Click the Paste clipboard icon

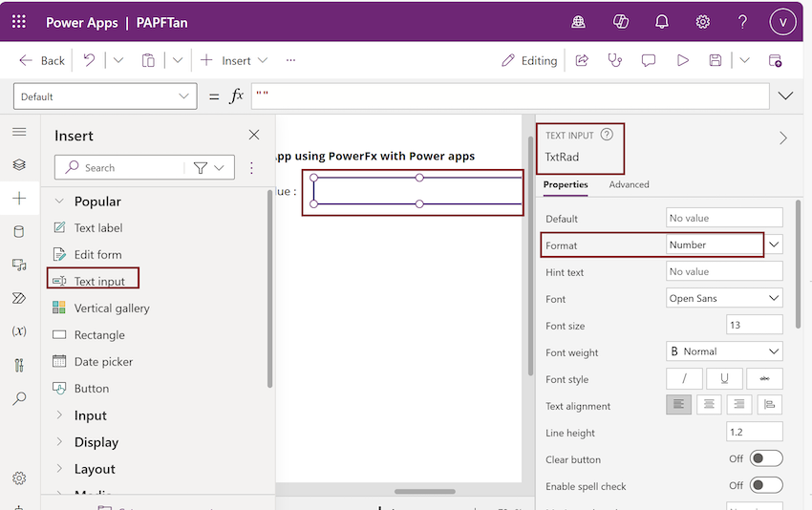(x=148, y=60)
